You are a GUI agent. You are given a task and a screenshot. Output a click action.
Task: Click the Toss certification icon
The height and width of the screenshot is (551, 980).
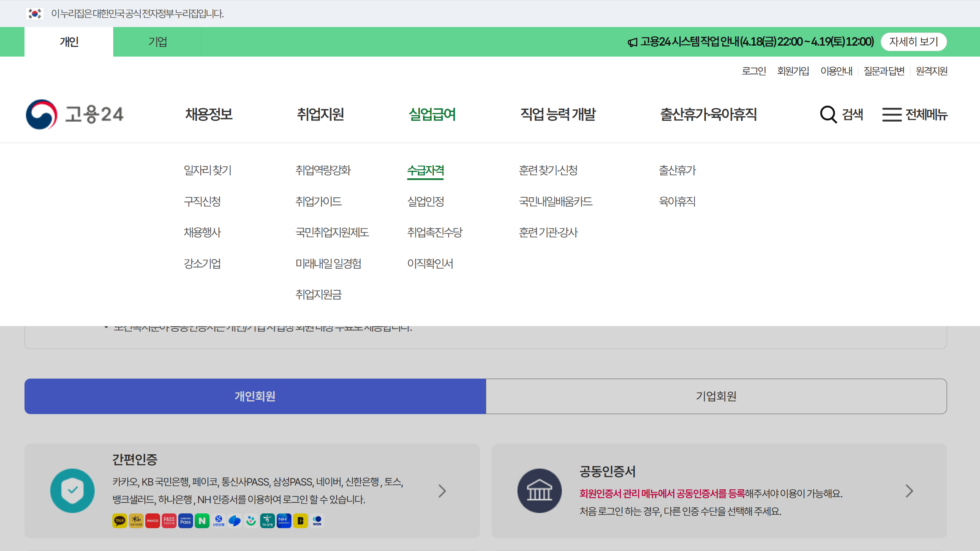235,521
